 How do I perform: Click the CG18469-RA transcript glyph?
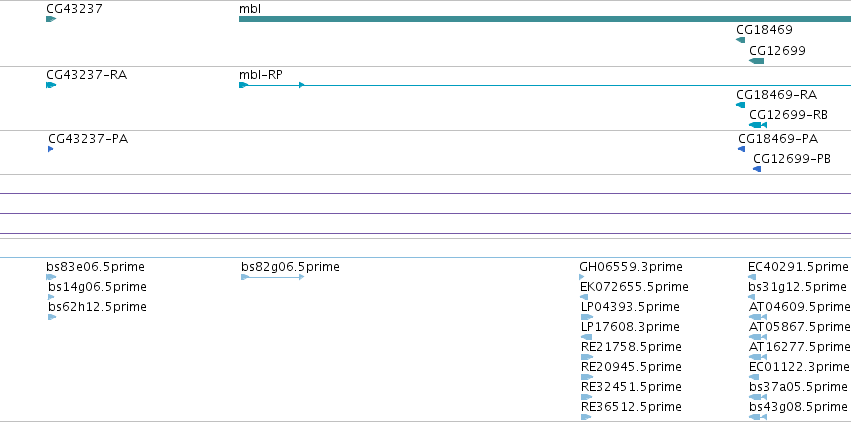click(740, 105)
